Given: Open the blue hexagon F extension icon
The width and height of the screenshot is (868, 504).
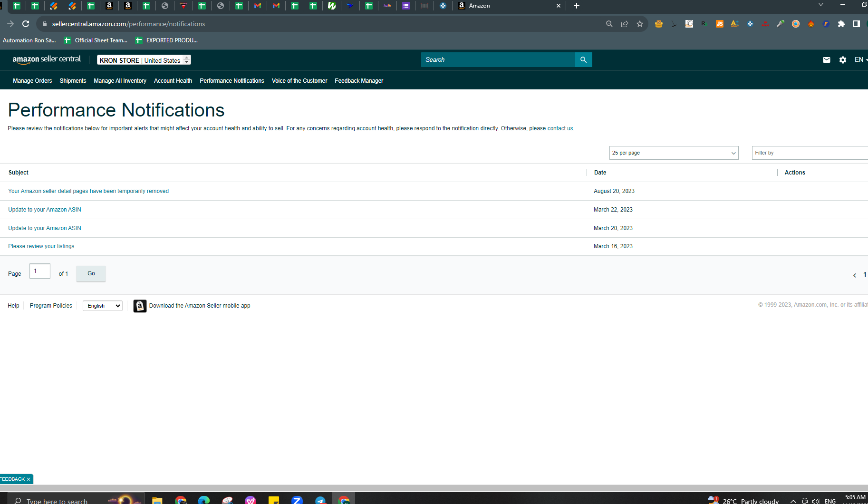Looking at the screenshot, I should 826,24.
